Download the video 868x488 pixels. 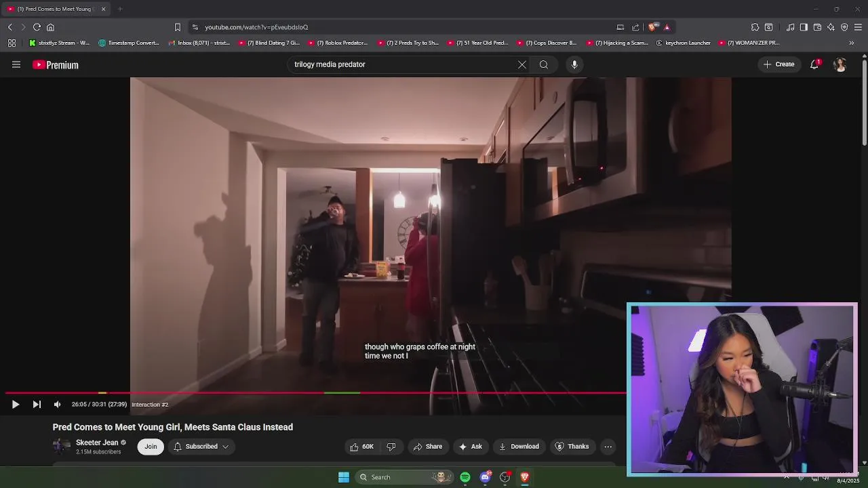[519, 447]
